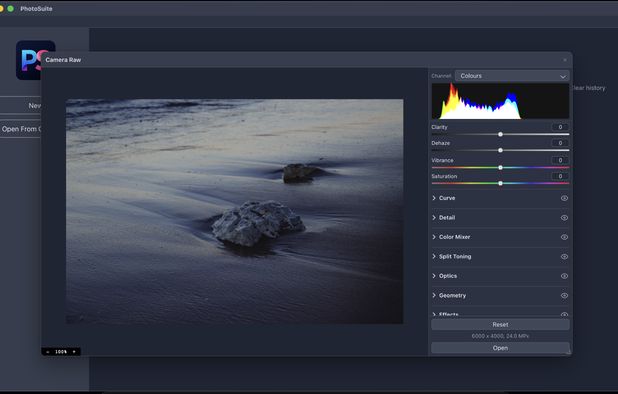Expand the Geometry section

[434, 296]
